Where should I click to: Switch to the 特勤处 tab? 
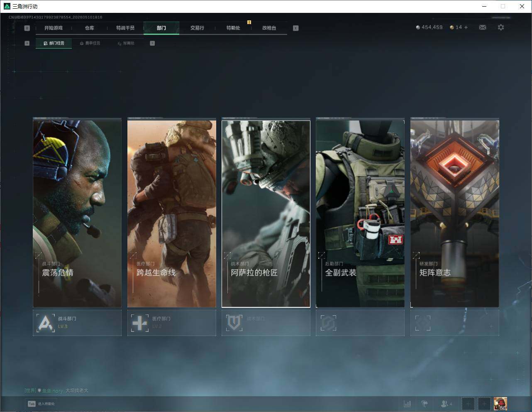coord(233,28)
